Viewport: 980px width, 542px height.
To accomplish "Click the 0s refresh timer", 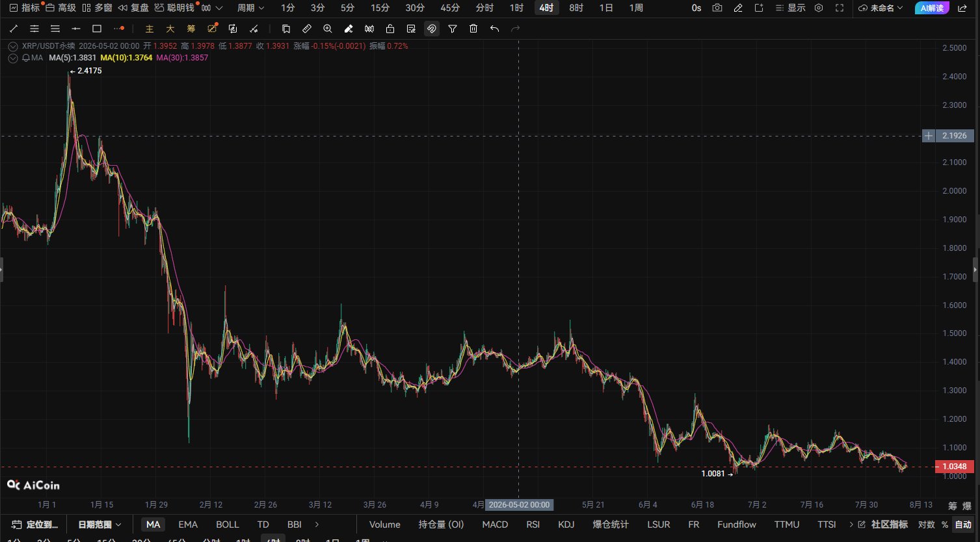I will click(x=696, y=8).
